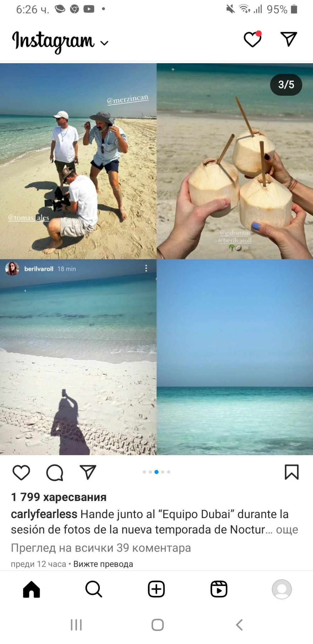
Task: Expand caption by tapping 'още'
Action: click(287, 530)
